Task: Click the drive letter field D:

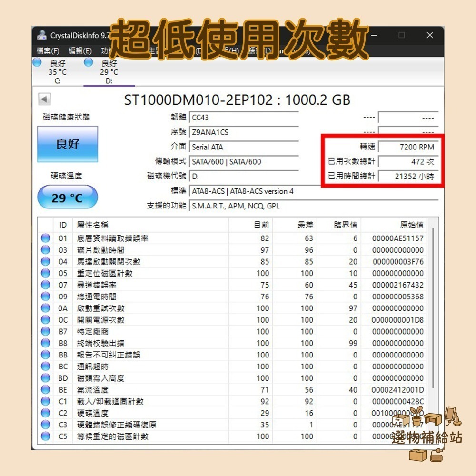Action: pos(244,177)
